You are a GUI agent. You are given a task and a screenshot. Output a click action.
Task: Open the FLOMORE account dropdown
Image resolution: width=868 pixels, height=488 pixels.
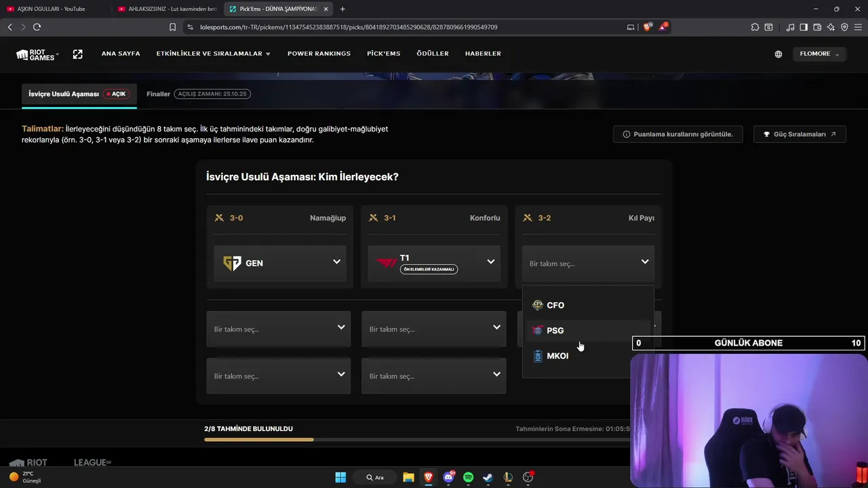819,54
